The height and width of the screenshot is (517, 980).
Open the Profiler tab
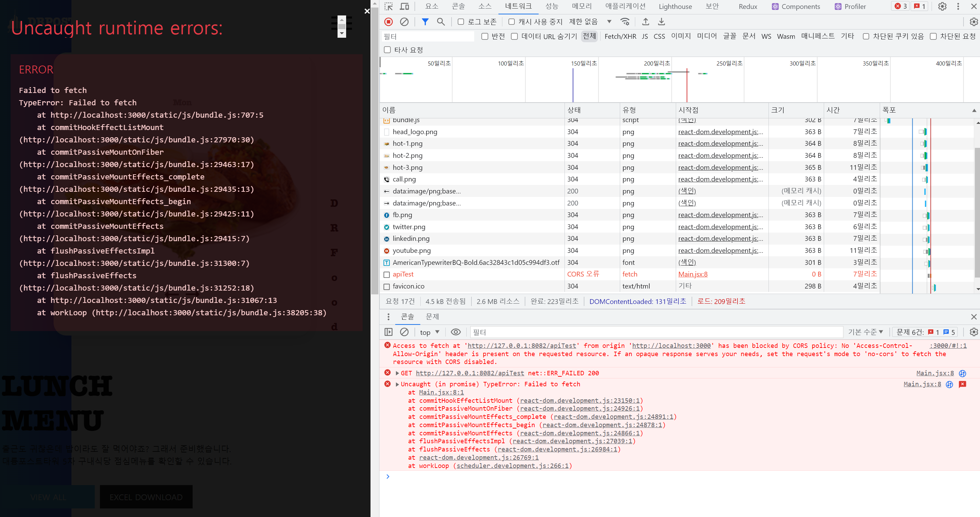coord(850,7)
